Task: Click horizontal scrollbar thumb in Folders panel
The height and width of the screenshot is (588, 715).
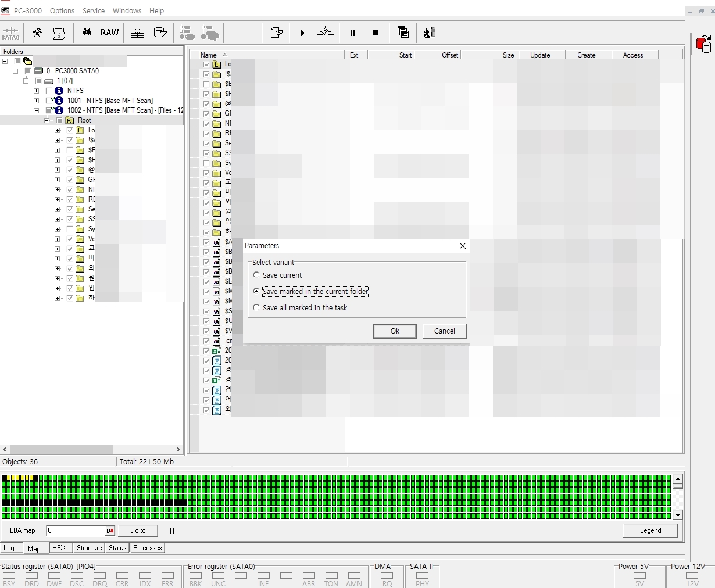Action: (x=61, y=449)
